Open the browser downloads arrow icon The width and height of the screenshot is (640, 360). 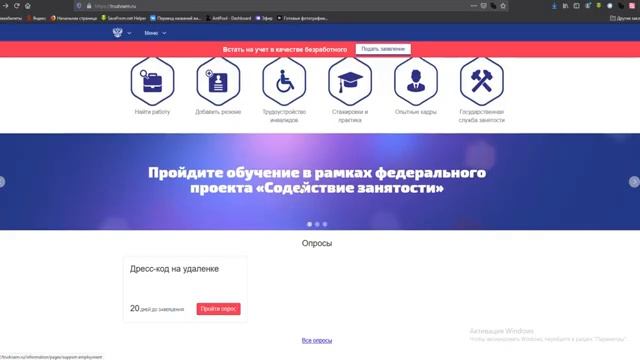tap(554, 6)
